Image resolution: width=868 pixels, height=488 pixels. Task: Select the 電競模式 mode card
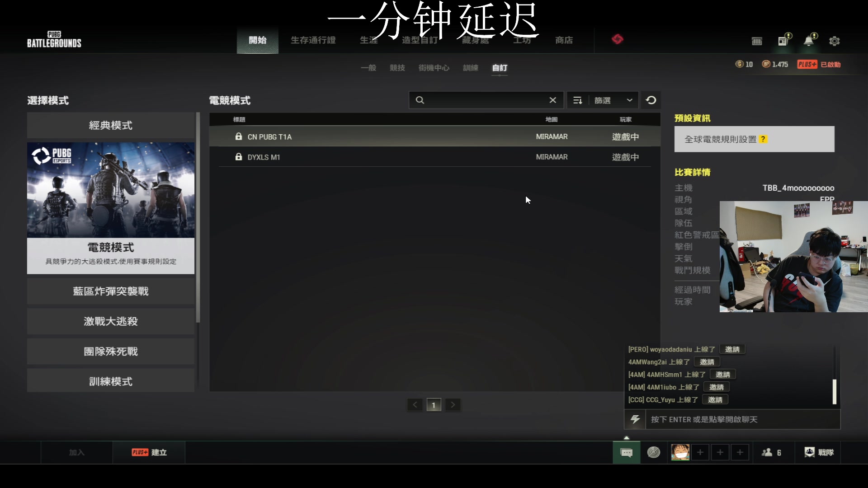pos(111,208)
